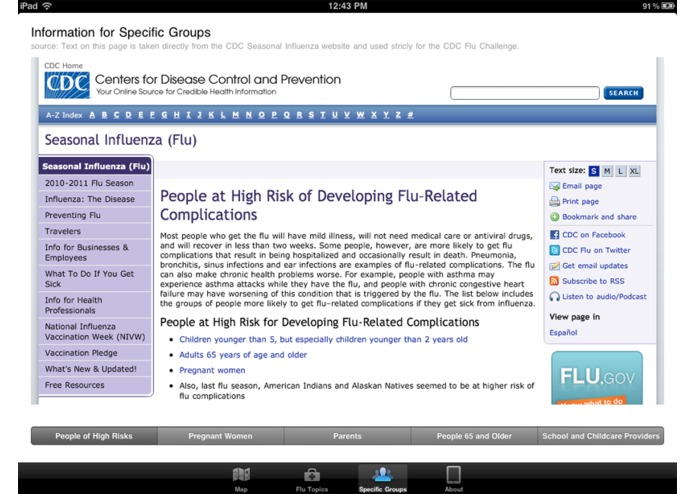
Task: Open Influenza: The Disease menu item
Action: point(96,199)
